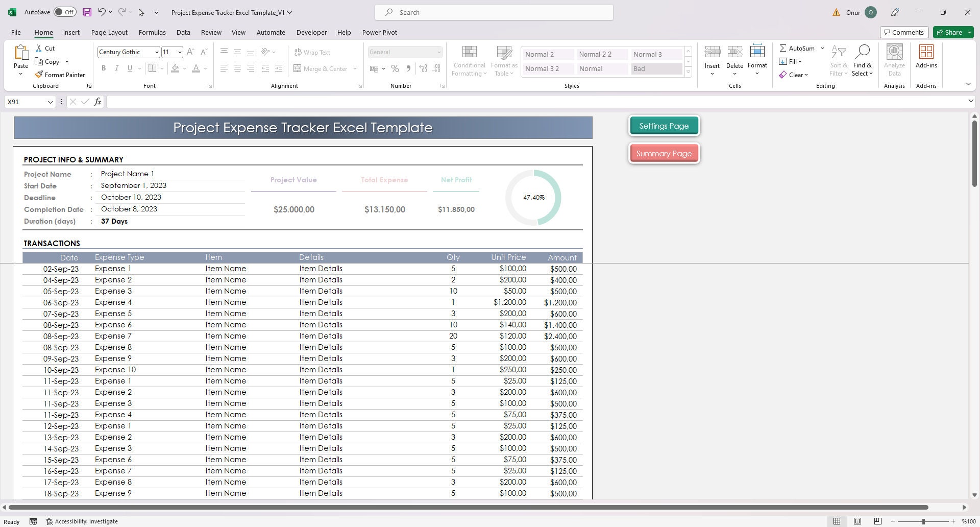
Task: Click the Settings Page button
Action: [x=664, y=125]
